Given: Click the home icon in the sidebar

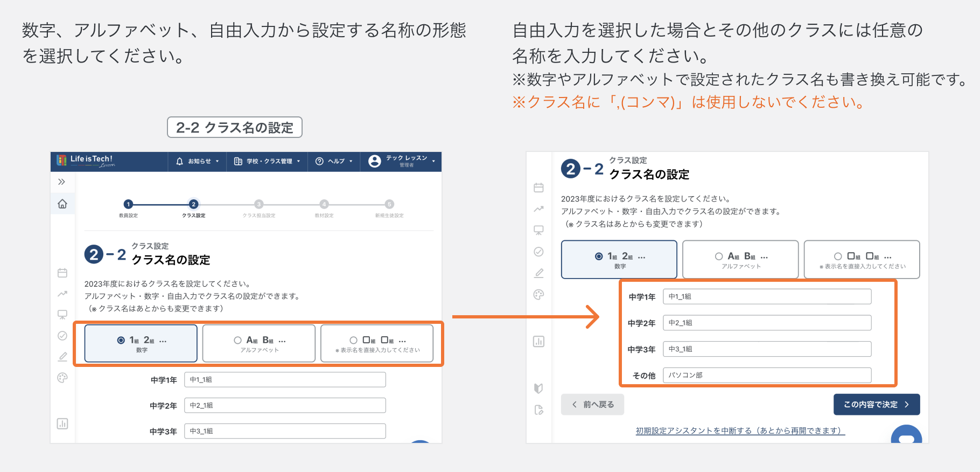Looking at the screenshot, I should 62,204.
